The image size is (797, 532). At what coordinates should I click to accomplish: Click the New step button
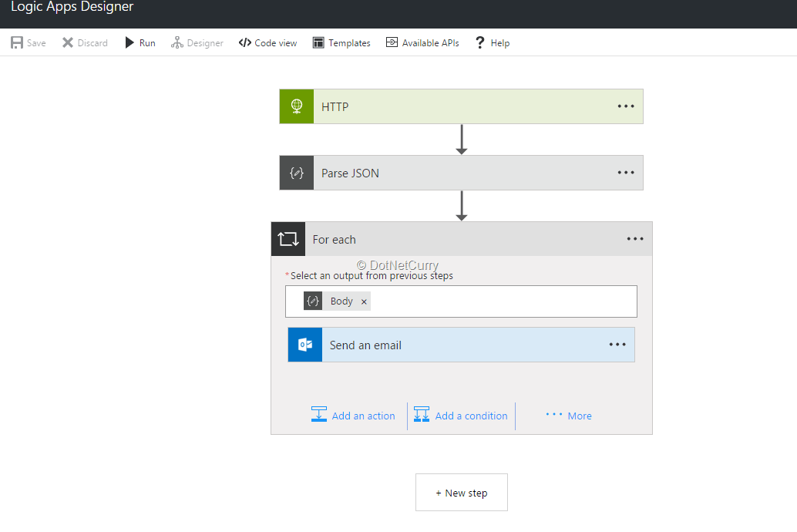(462, 493)
